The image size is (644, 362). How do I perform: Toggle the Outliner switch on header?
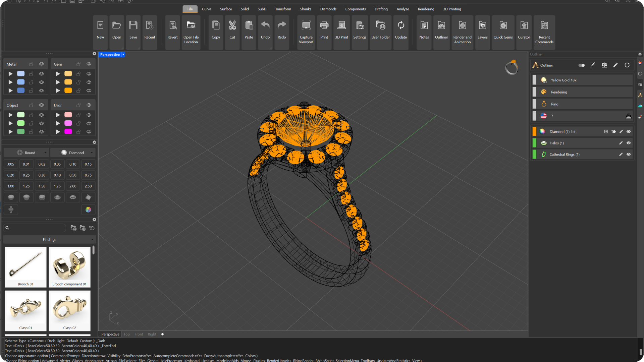(x=582, y=65)
